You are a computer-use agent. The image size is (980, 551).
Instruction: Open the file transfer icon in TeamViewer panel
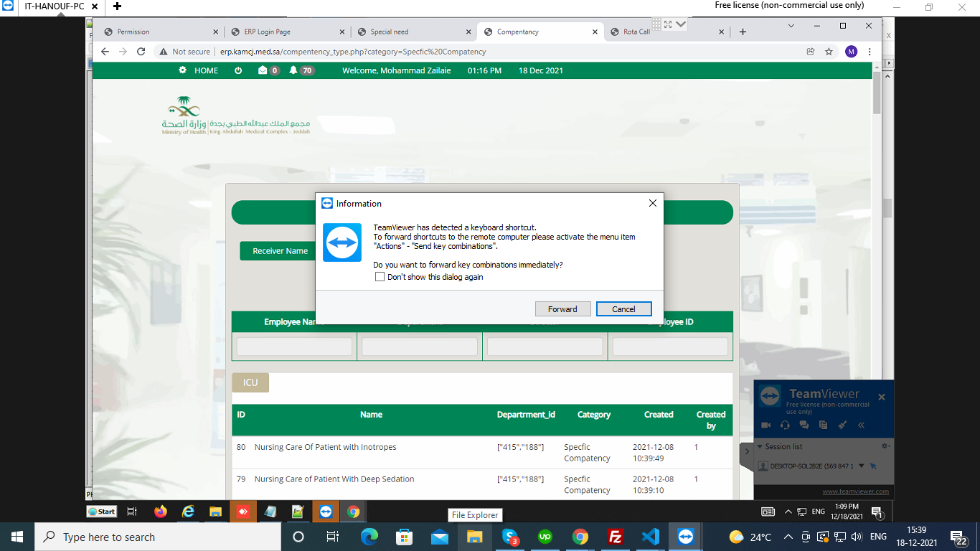click(x=823, y=425)
